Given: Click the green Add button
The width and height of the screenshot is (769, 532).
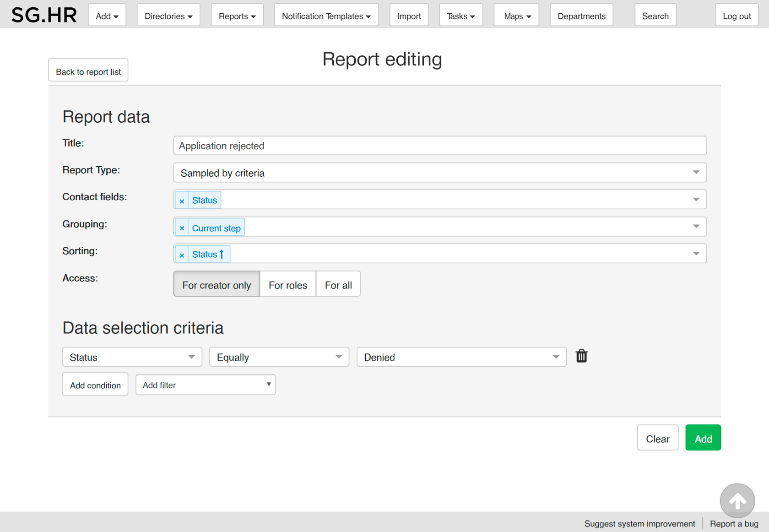Looking at the screenshot, I should point(703,439).
